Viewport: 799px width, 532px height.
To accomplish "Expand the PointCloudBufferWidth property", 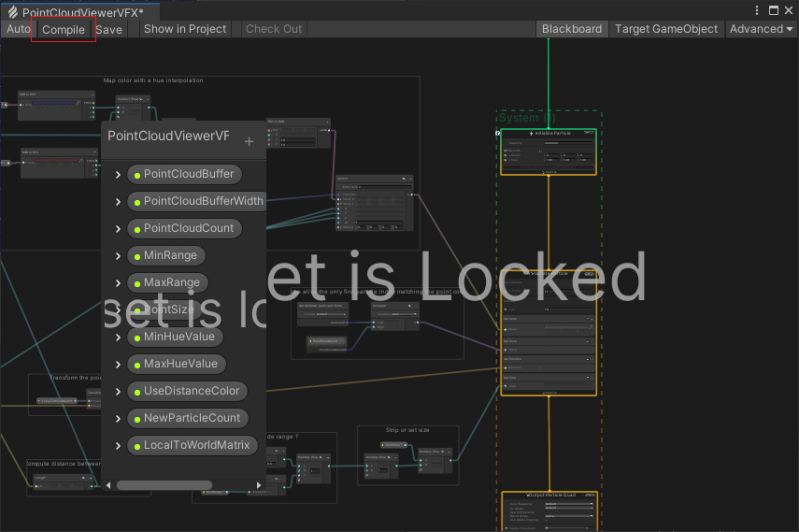I will (x=118, y=202).
